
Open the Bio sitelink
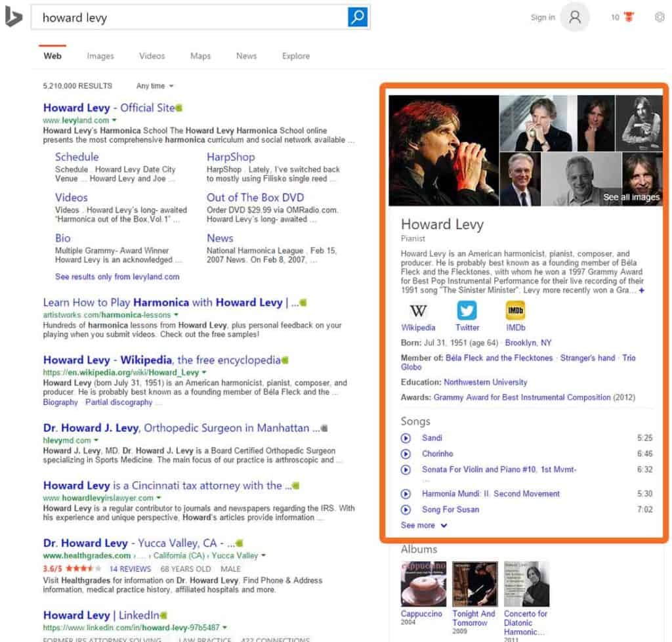[62, 238]
